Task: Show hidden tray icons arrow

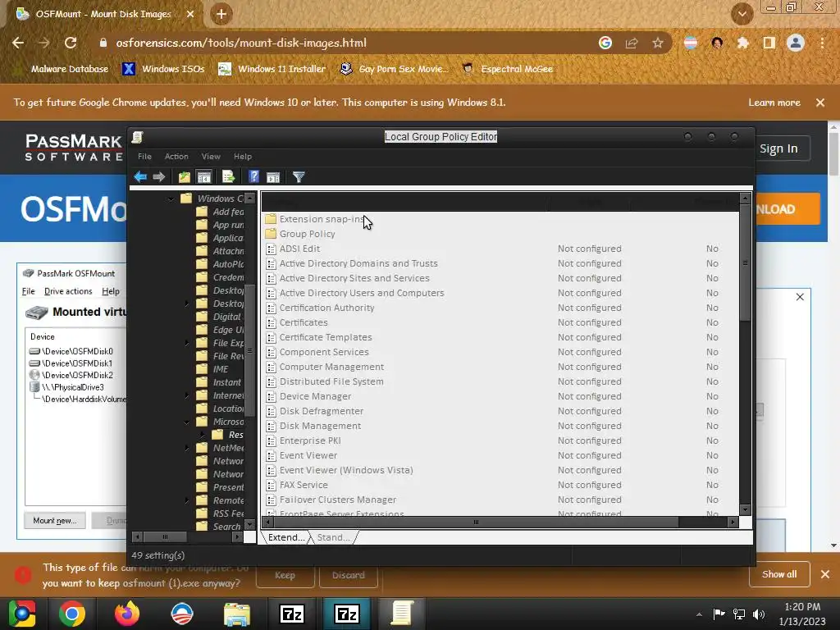Action: [x=699, y=614]
